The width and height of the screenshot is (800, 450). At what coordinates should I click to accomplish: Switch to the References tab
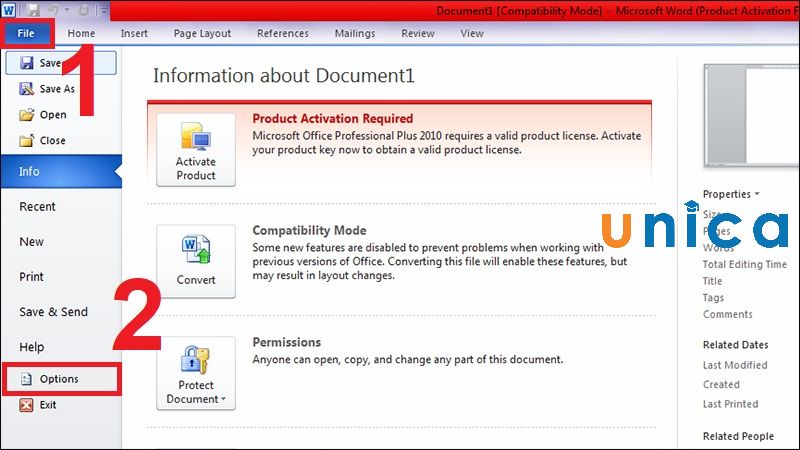283,33
